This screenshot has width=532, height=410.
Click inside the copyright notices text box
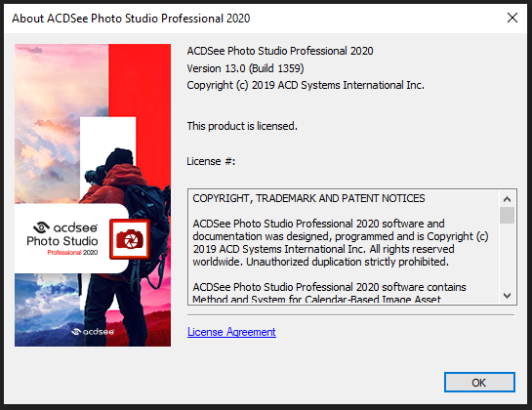coord(344,247)
